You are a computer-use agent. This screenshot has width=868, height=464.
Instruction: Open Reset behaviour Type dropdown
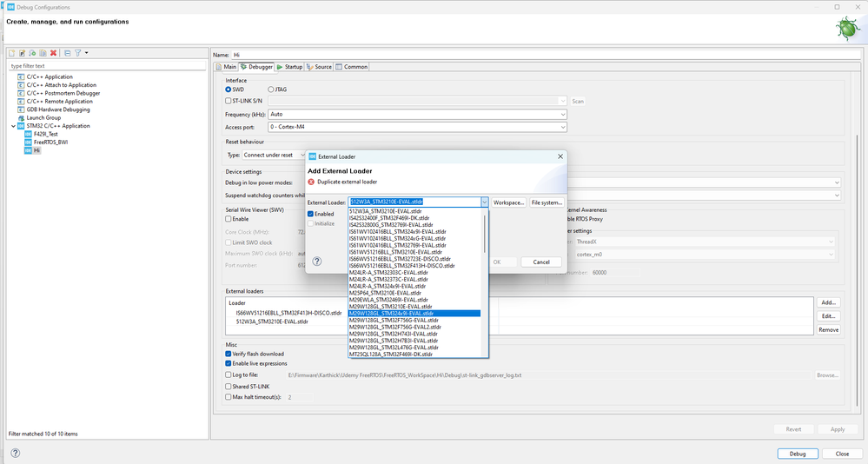pyautogui.click(x=301, y=155)
